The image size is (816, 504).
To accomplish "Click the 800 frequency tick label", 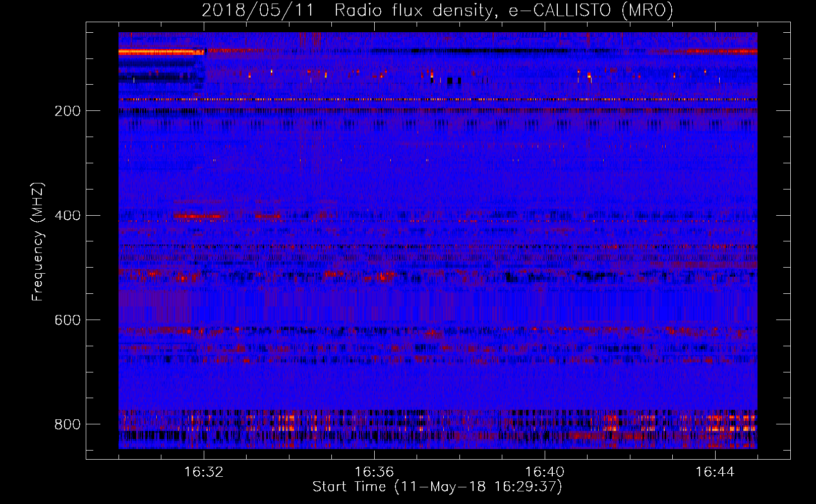I will pos(68,424).
